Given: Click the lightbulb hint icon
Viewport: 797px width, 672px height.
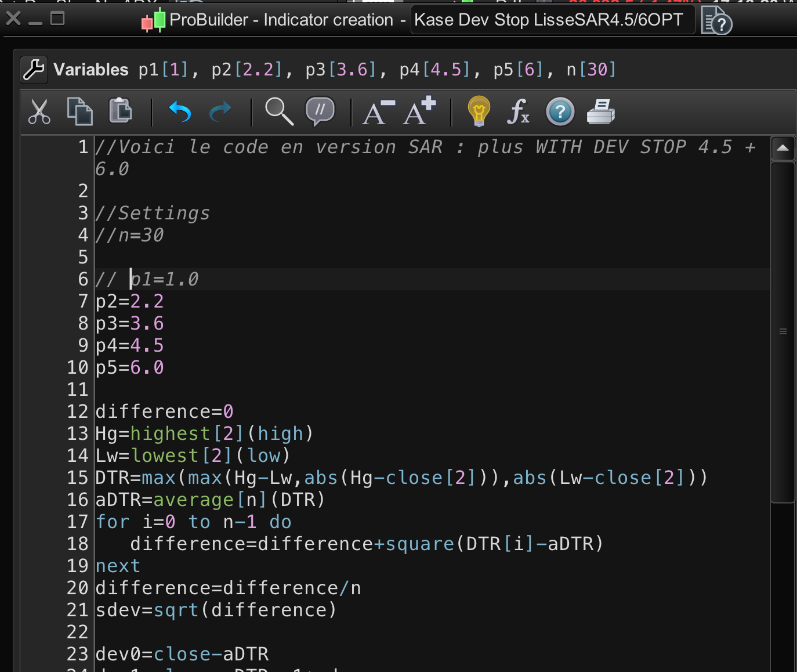Looking at the screenshot, I should click(479, 111).
